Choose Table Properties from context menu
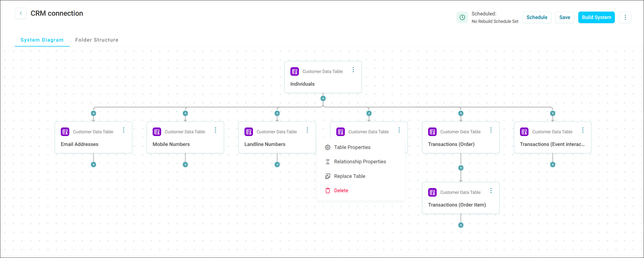The image size is (644, 258). click(361, 147)
